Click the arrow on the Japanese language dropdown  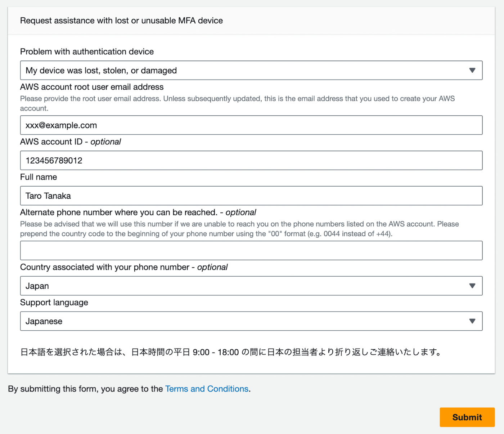pos(472,321)
